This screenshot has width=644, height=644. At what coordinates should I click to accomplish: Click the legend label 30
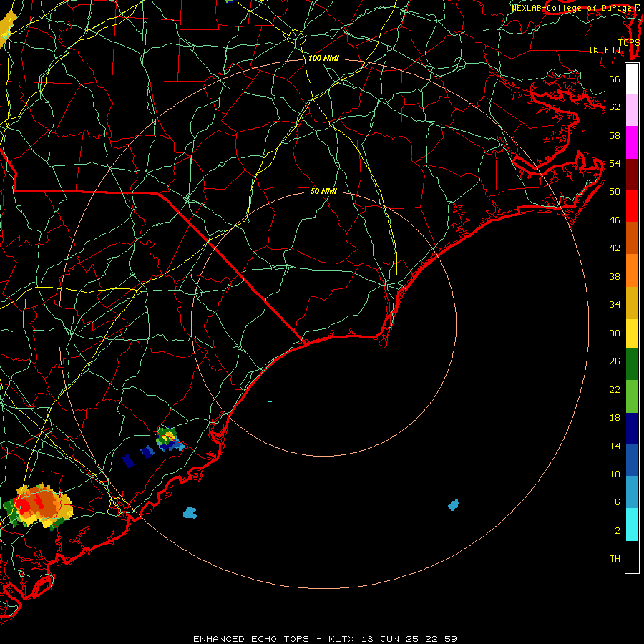click(615, 333)
